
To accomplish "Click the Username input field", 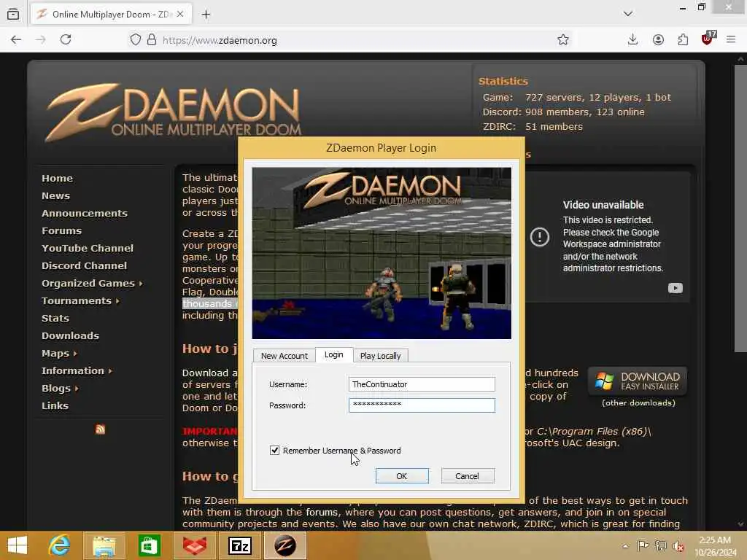I will (x=422, y=384).
